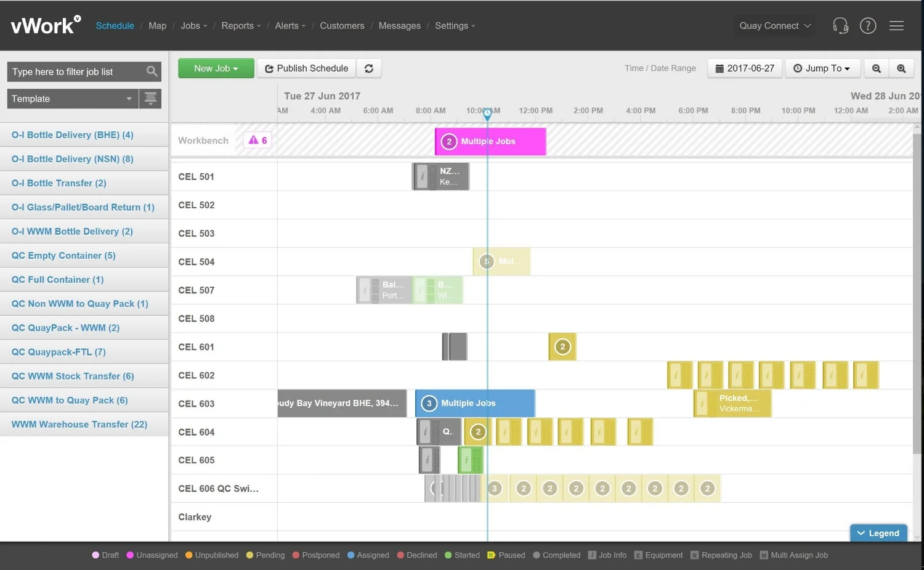Select O-I Bottle Delivery (NSN) (8)

coord(84,159)
